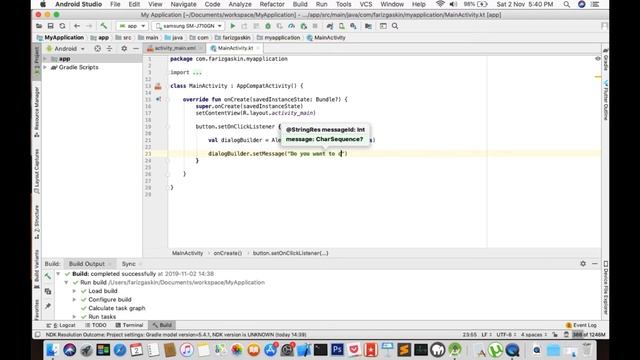Open Photoshop from the Dock
640x360 pixels.
tap(337, 350)
